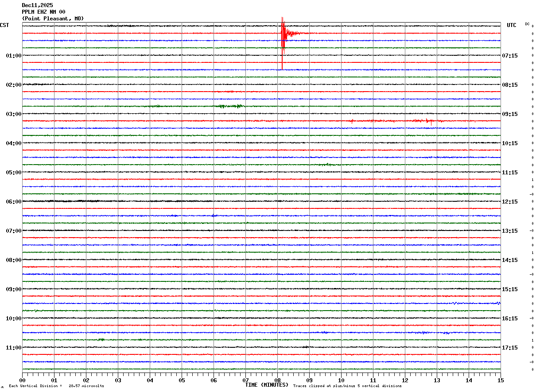Click the UTC timezone label
Screen dimensions: 536x392
pyautogui.click(x=511, y=26)
